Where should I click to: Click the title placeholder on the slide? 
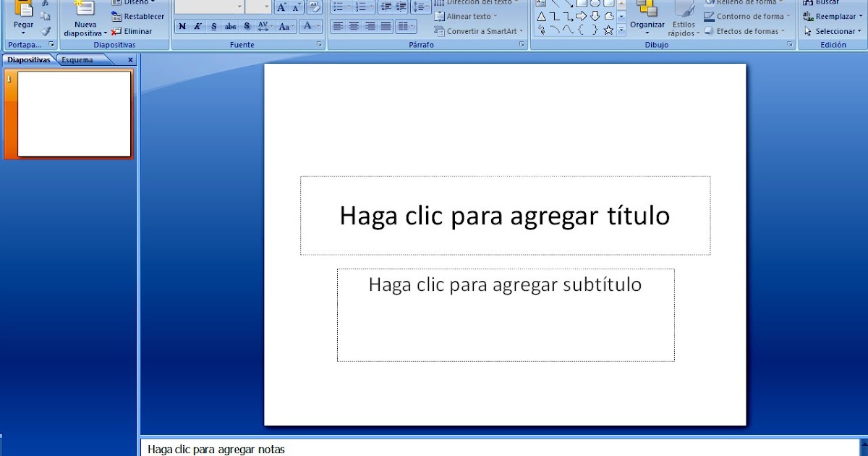click(505, 216)
